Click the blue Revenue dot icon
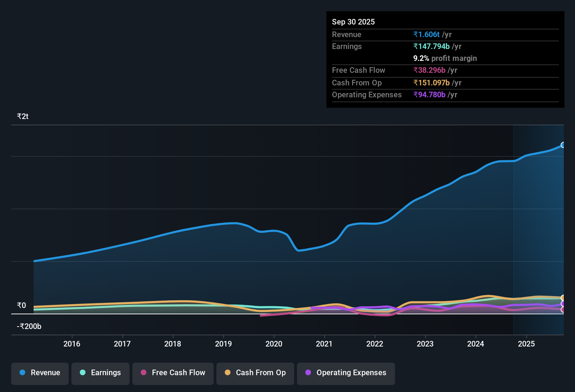This screenshot has height=392, width=575. [22, 373]
